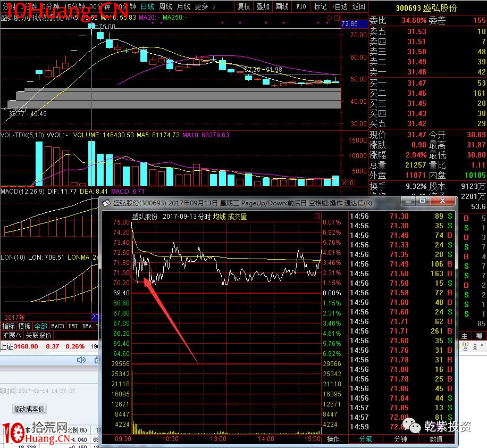Select tick row 14:56 71.49 106 B
The image size is (487, 448).
[401, 264]
